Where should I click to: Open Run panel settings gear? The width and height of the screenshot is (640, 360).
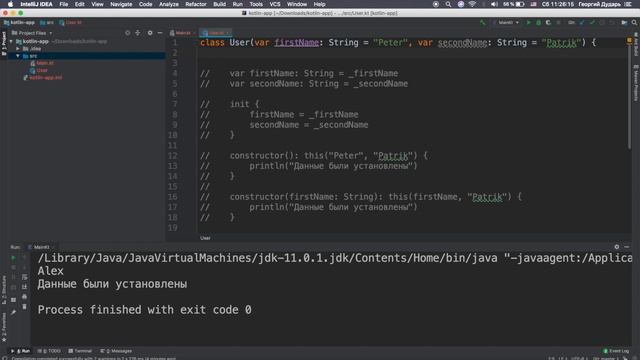[617, 247]
